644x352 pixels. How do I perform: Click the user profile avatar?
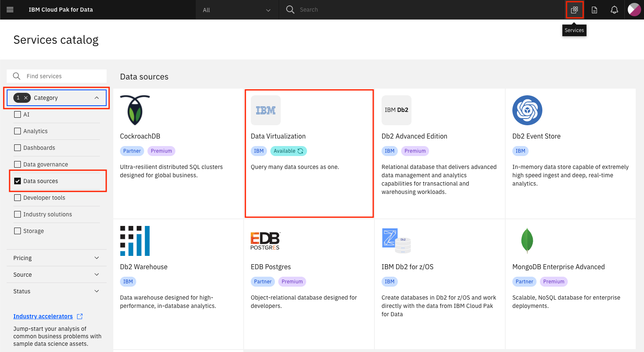[x=634, y=10]
